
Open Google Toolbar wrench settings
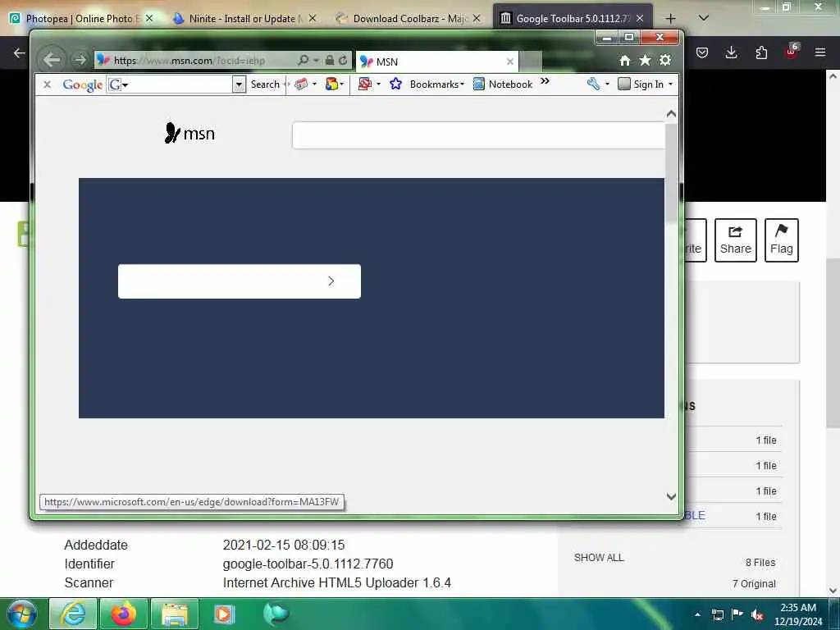[593, 84]
